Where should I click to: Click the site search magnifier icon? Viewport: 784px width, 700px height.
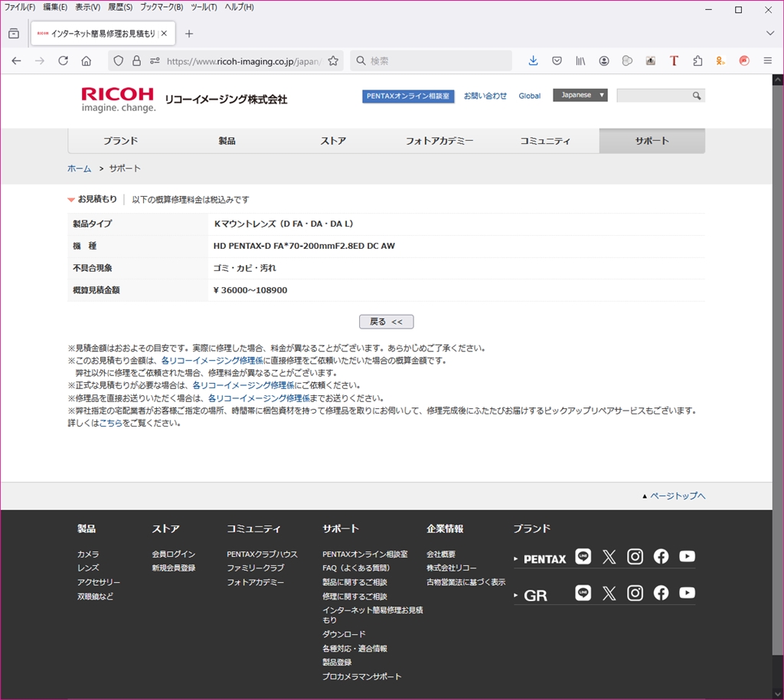(697, 96)
